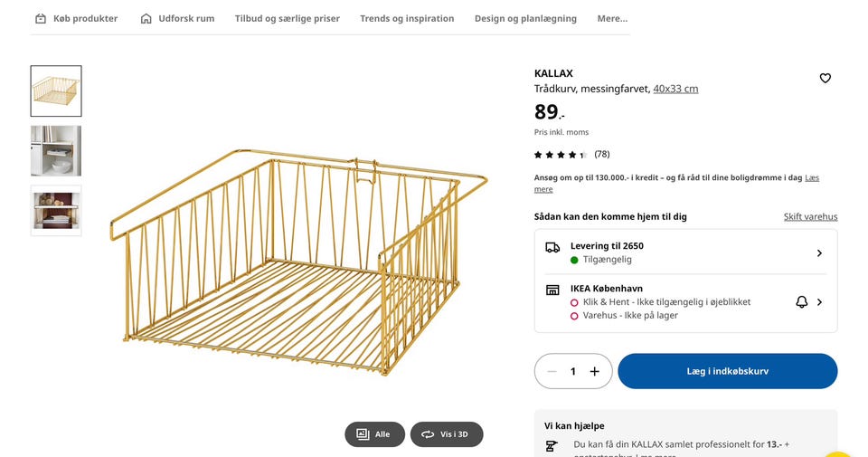The width and height of the screenshot is (868, 457).
Task: Open the Vis i 3D viewer
Action: point(447,434)
